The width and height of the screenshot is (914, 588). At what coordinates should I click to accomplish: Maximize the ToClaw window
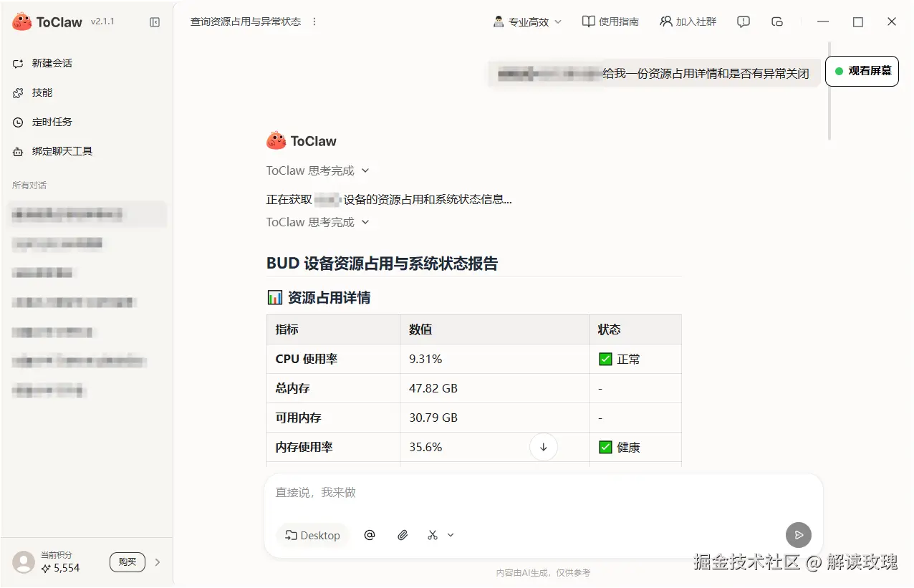click(x=858, y=22)
